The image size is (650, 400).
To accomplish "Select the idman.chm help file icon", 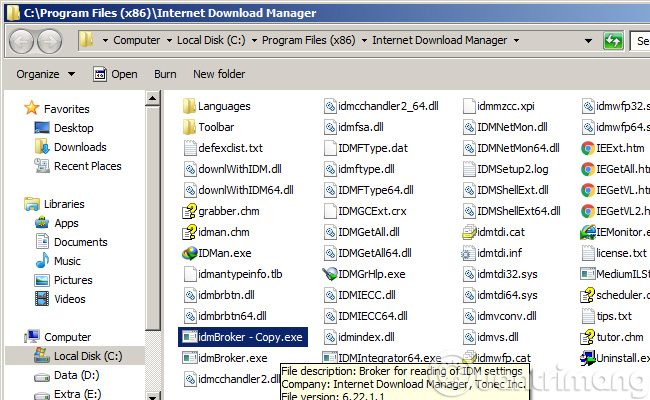I will click(x=189, y=232).
